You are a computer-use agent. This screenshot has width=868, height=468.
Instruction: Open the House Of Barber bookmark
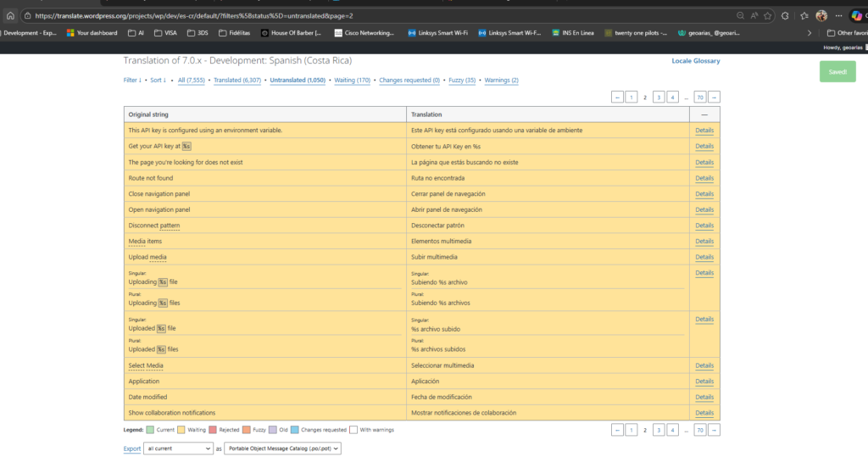point(289,33)
